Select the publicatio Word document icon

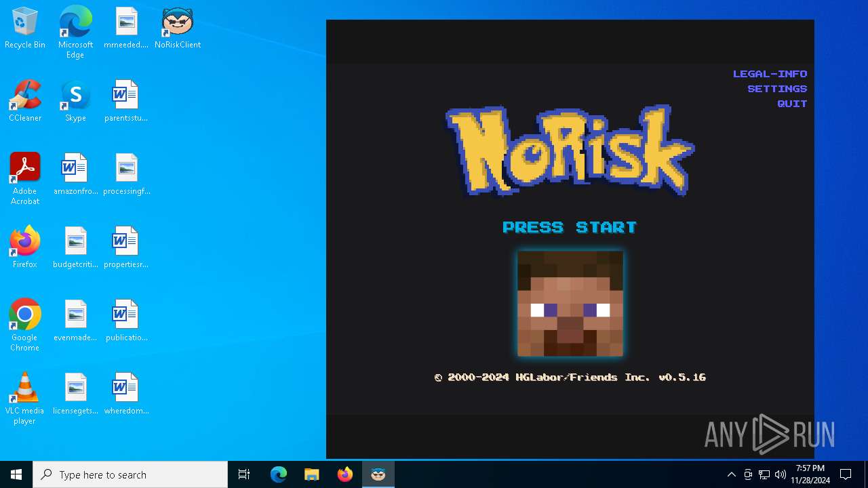click(x=126, y=321)
